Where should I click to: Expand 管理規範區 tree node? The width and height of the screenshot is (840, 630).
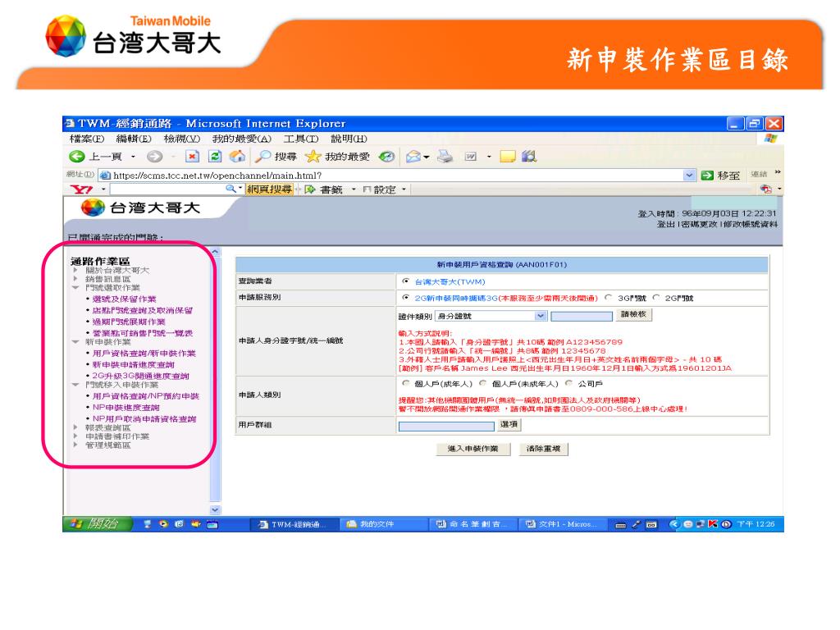pos(75,445)
